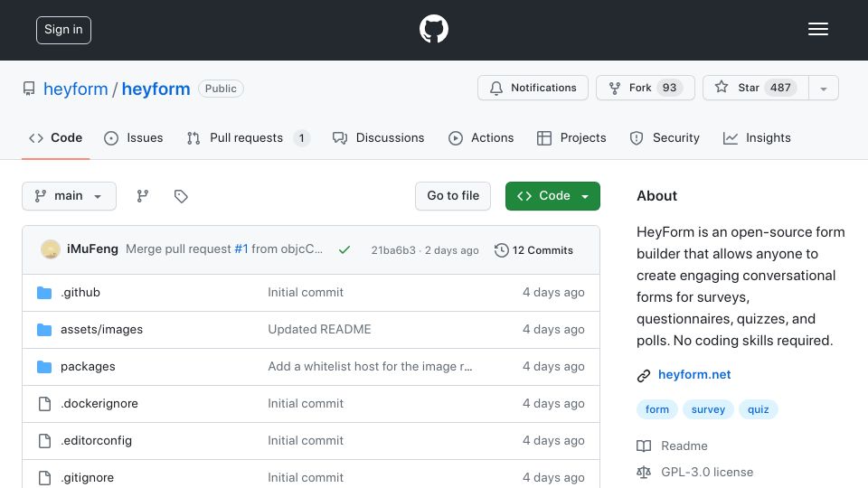Screen dimensions: 868x488
Task: Click the Go to file button
Action: pos(453,196)
